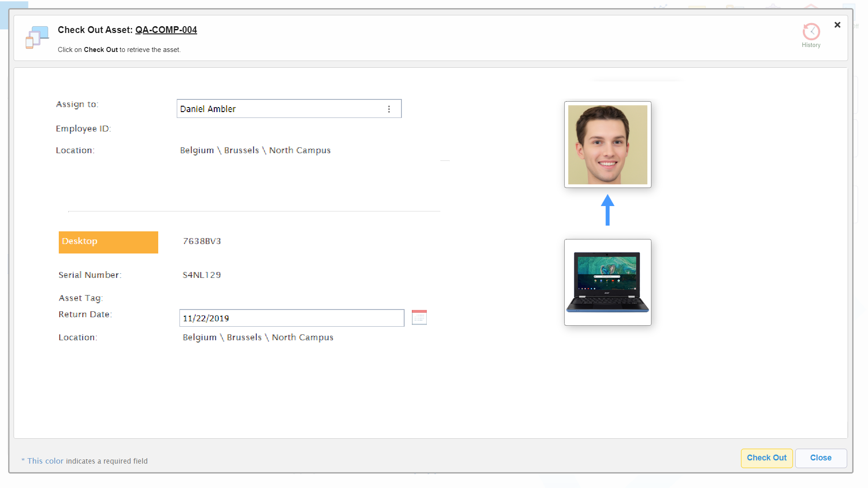
Task: Click North Campus in the lower Location path
Action: (303, 337)
